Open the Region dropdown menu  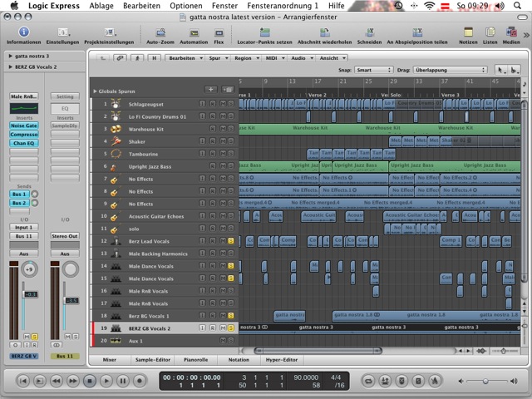246,58
